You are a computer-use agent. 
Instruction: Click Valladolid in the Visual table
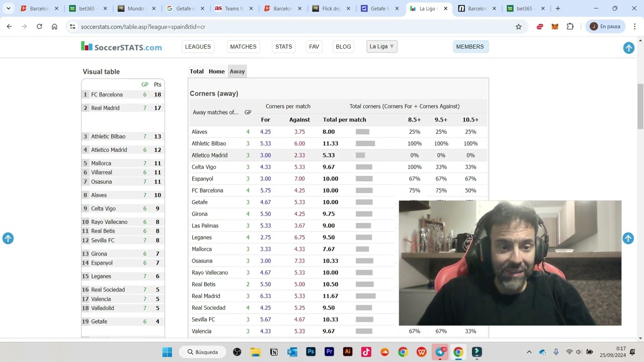tap(103, 308)
